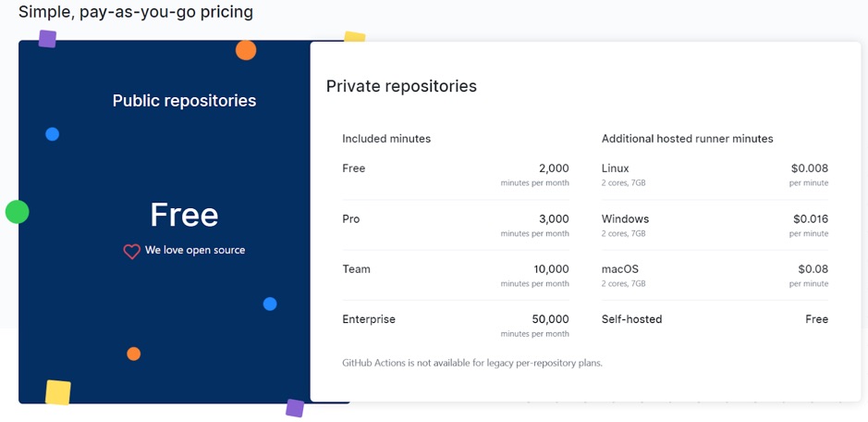Click the Windows runner label
This screenshot has width=868, height=422.
(625, 219)
